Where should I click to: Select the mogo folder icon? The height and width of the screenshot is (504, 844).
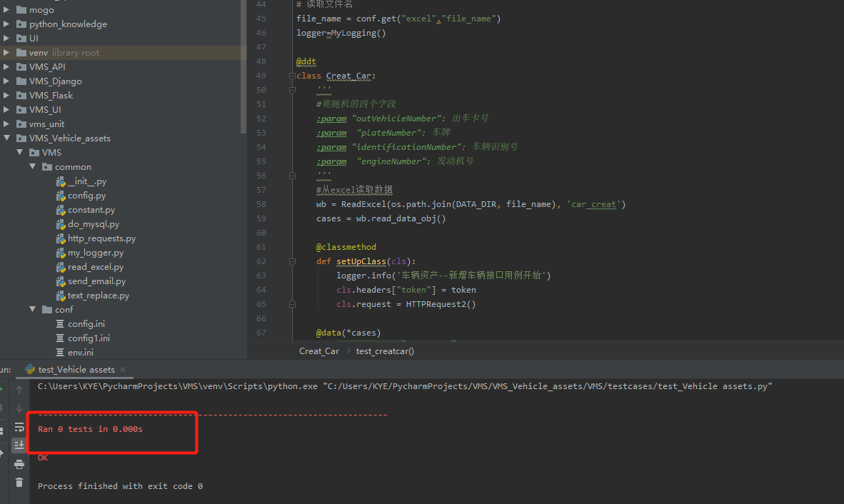[21, 10]
